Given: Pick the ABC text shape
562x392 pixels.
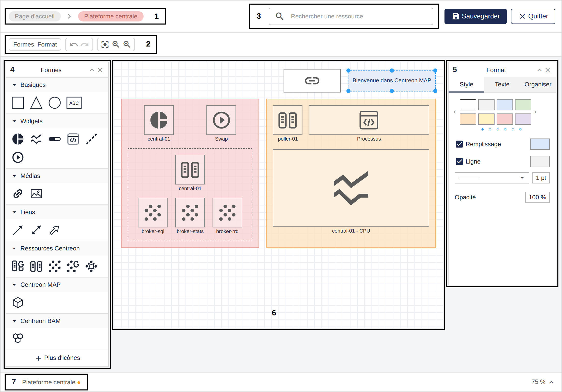Looking at the screenshot, I should pos(74,103).
